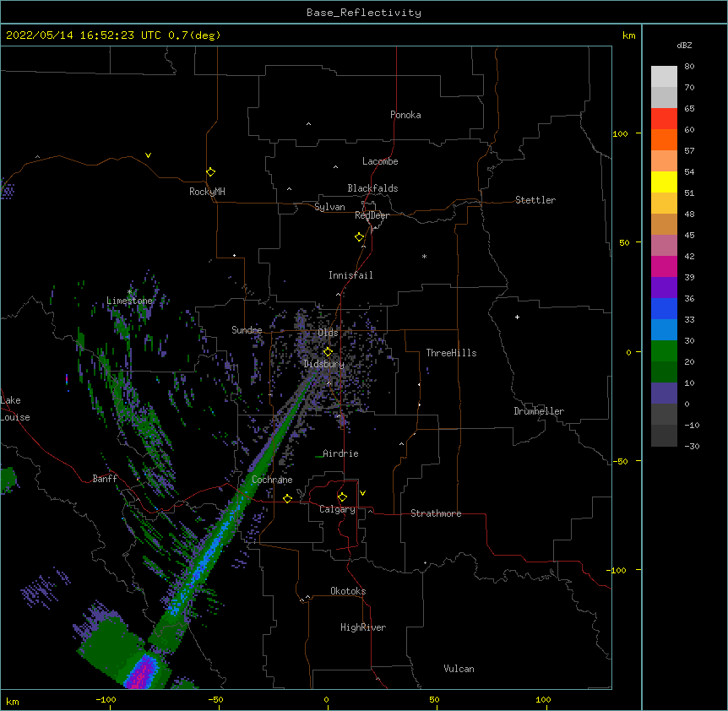Click the orange 57-60 dBZ legend swatch
Image resolution: width=728 pixels, height=711 pixels.
pos(664,139)
